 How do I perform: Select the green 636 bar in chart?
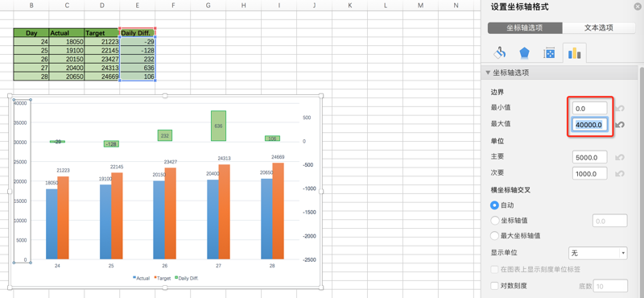(218, 126)
